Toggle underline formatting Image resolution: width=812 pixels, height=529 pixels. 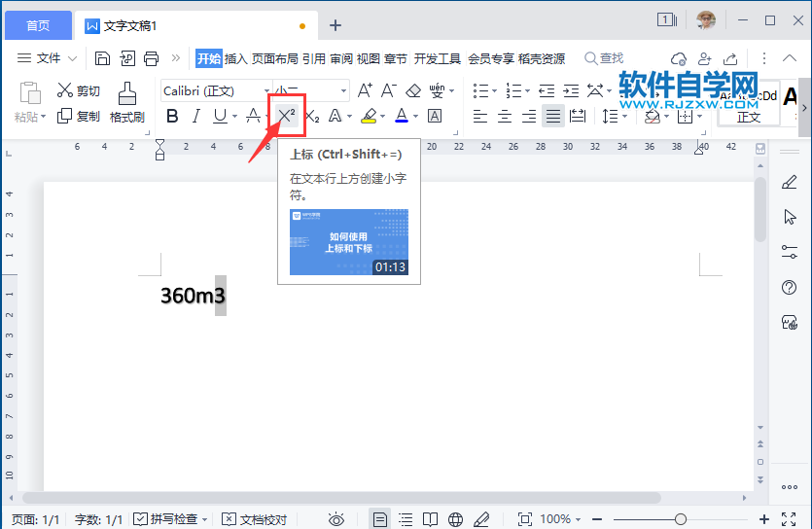[x=220, y=116]
